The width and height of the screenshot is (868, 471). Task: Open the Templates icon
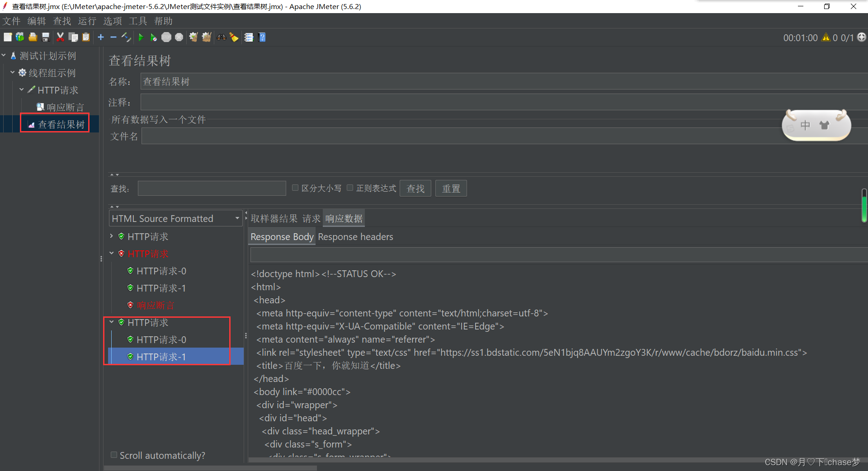pyautogui.click(x=20, y=37)
